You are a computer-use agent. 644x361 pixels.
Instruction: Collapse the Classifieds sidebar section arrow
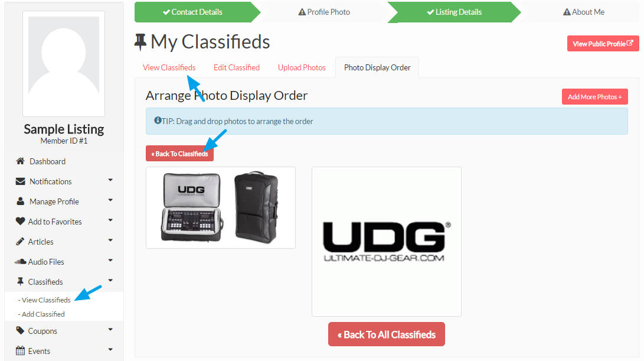(110, 281)
